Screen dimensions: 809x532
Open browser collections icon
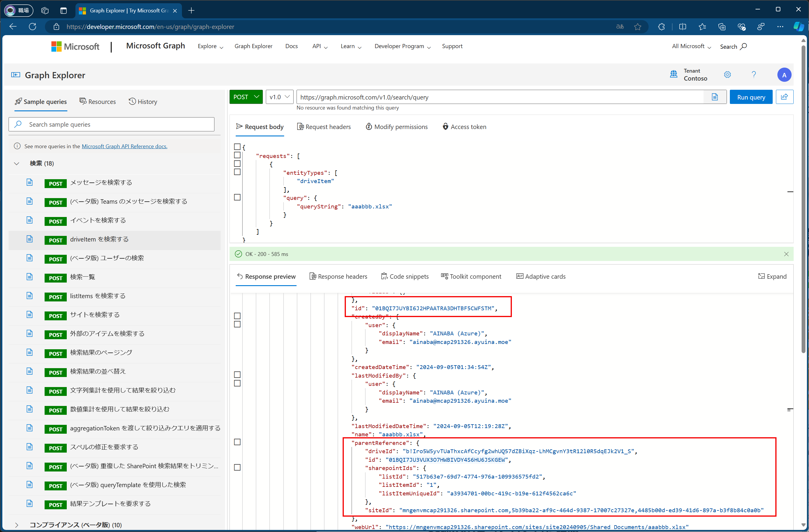pyautogui.click(x=722, y=27)
